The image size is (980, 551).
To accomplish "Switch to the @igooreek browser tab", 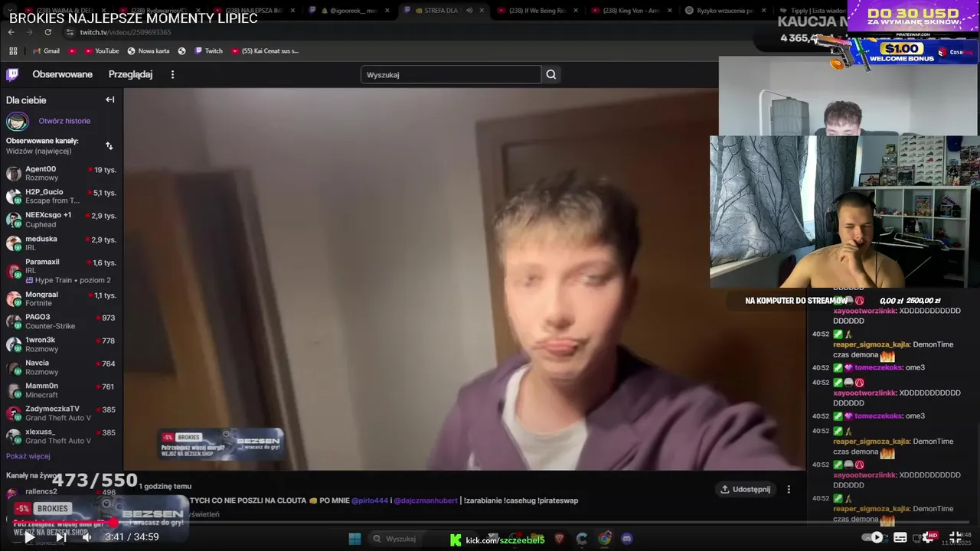I will [348, 11].
